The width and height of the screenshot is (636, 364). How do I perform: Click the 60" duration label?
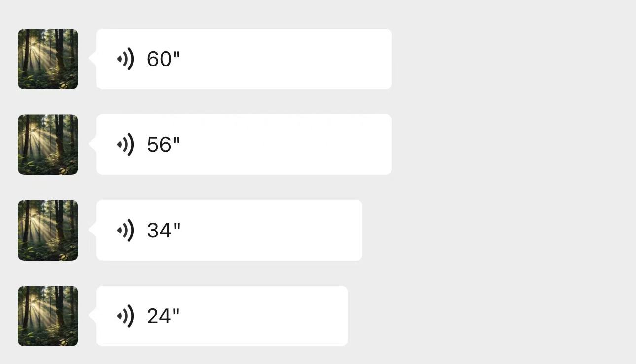(164, 59)
